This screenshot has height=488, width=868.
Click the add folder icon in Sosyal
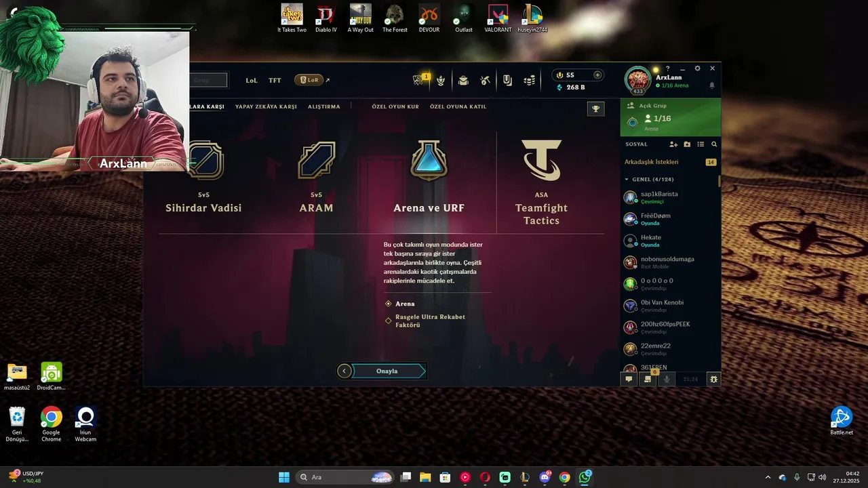pos(687,144)
